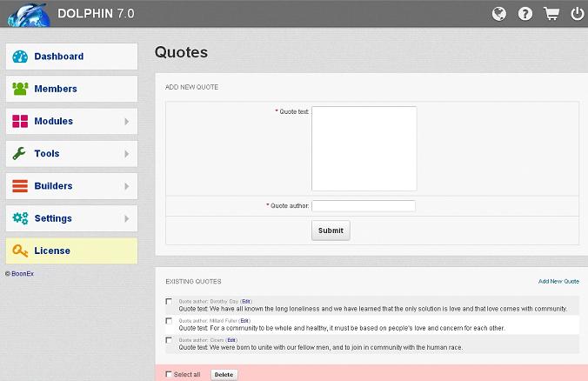
Task: Open the globe site icon in the header
Action: pos(498,14)
